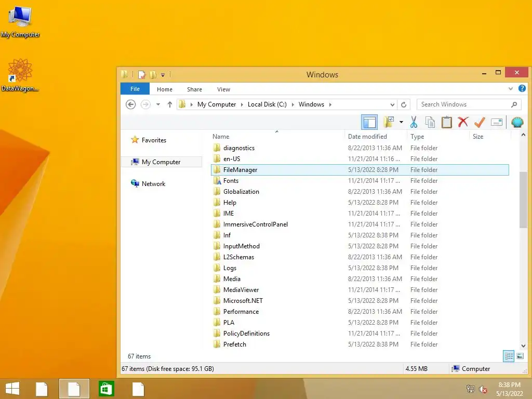Select Favorites in navigation pane

(x=149, y=140)
